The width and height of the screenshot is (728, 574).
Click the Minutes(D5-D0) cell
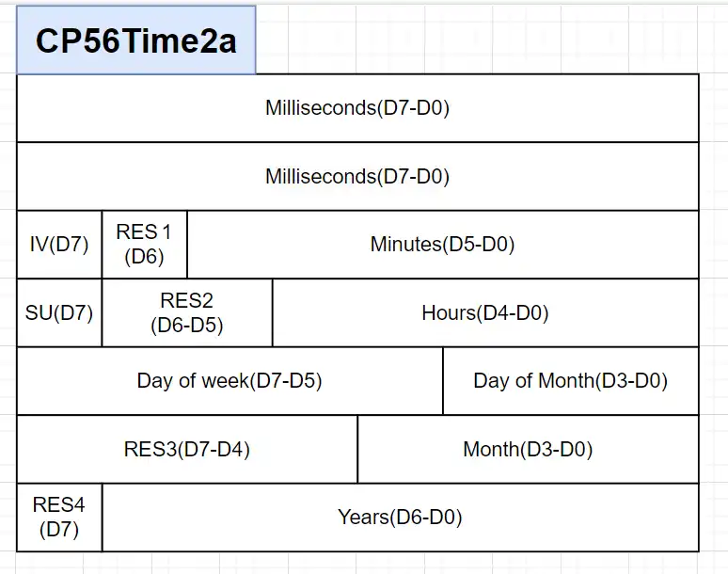pos(442,245)
